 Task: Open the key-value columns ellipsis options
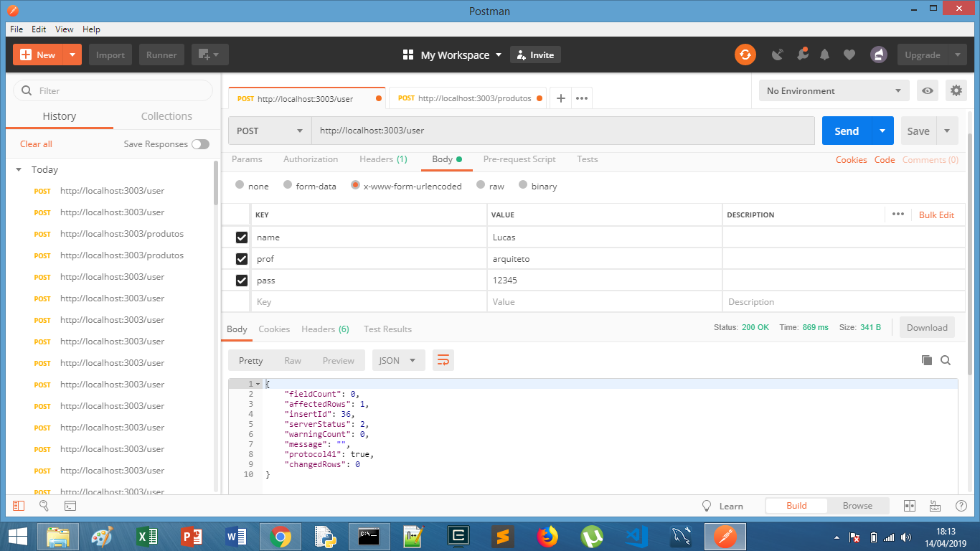click(897, 214)
